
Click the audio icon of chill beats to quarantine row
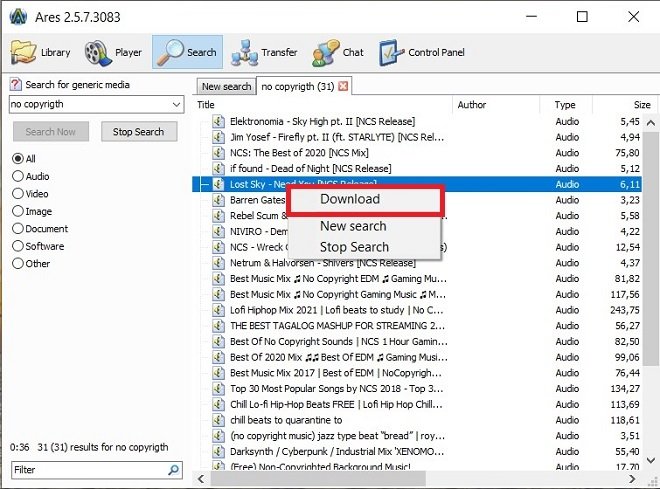pyautogui.click(x=218, y=420)
